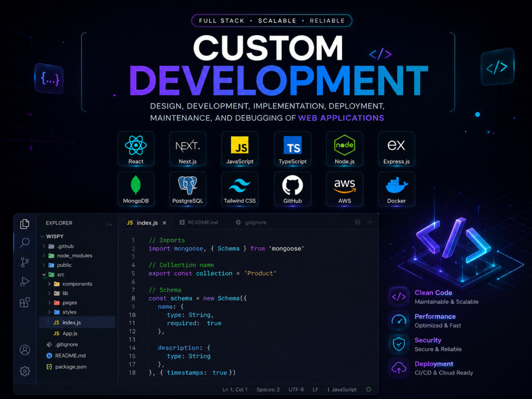Screen dimensions: 532x399
Task: Click the LF line ending indicator
Action: (315, 389)
